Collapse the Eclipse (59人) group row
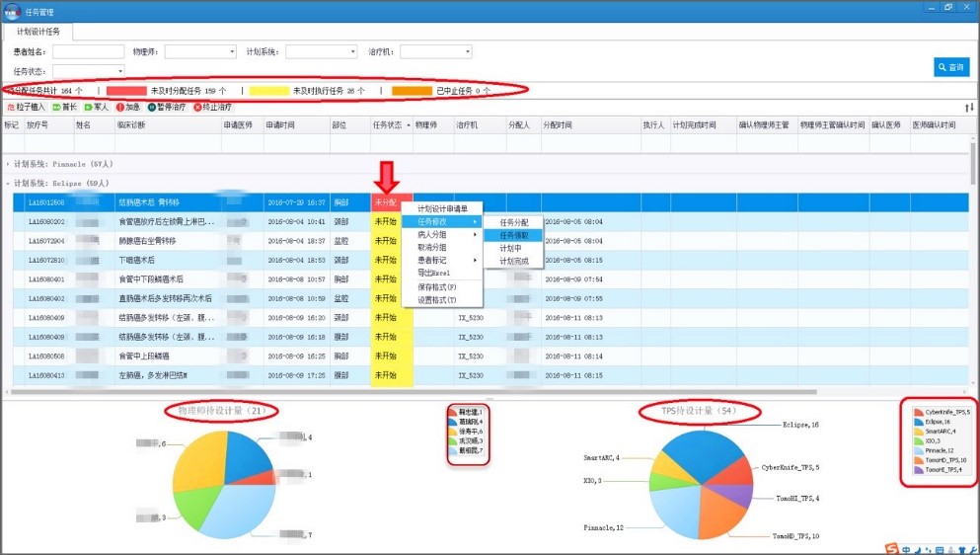The height and width of the screenshot is (555, 980). click(9, 183)
